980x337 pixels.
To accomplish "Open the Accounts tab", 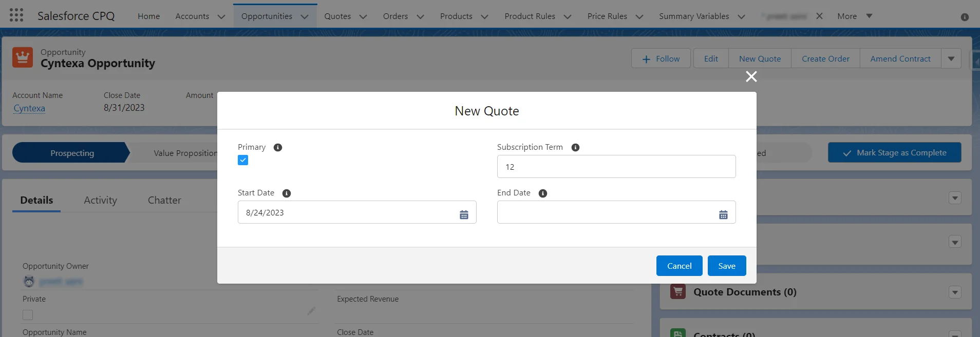I will (192, 16).
